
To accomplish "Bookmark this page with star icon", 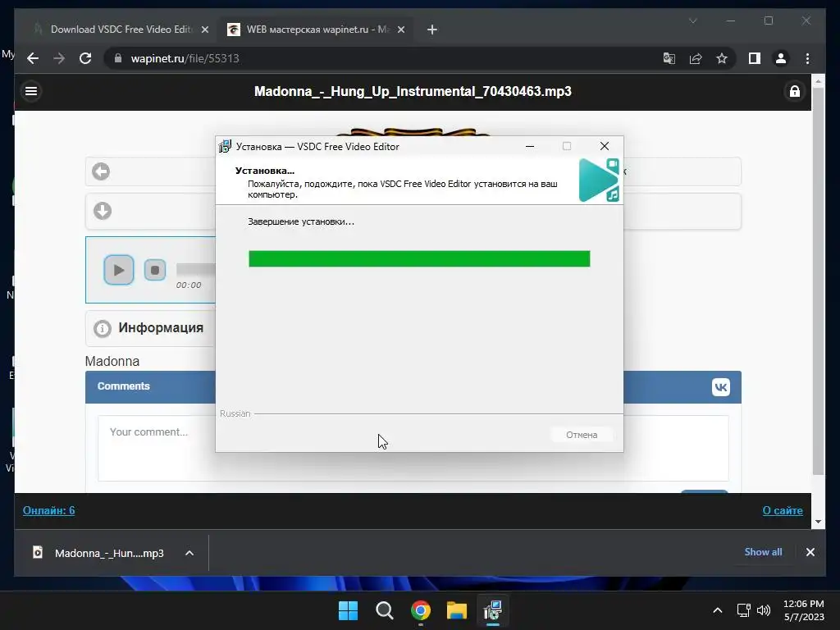I will click(x=722, y=58).
